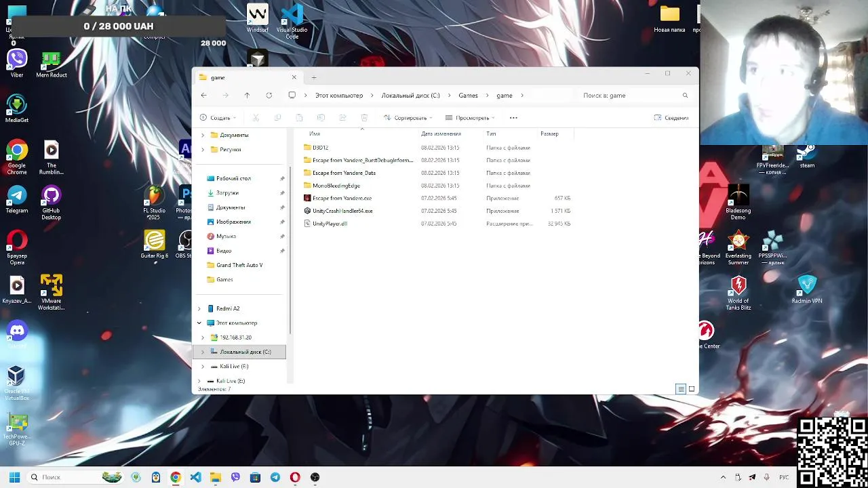Viewport: 868px width, 488px height.
Task: Select the Escape from Yandere_Data folder
Action: pyautogui.click(x=344, y=173)
